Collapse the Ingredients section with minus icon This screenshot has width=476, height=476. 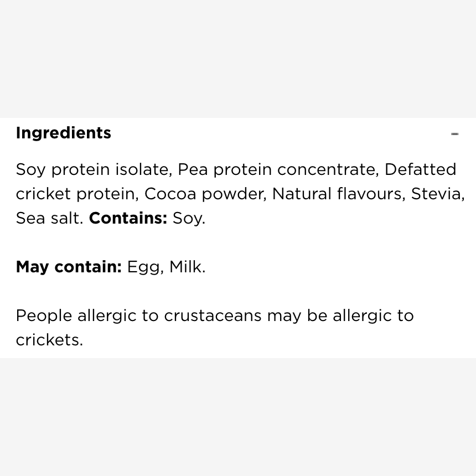coord(454,134)
